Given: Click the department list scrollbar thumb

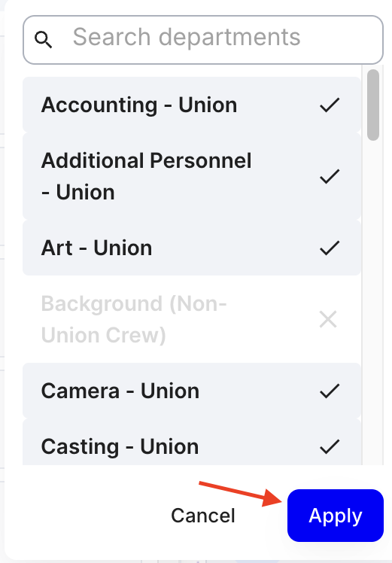Looking at the screenshot, I should pos(373,105).
